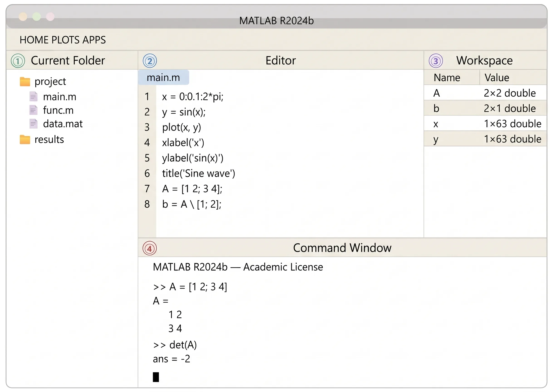Sort workspace by the Name column header
This screenshot has height=392, width=552.
[x=452, y=78]
